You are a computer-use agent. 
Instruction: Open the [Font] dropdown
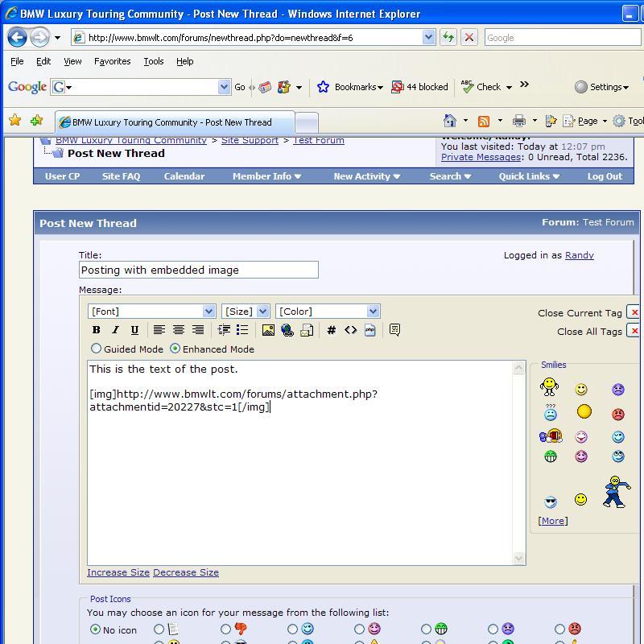pos(151,312)
